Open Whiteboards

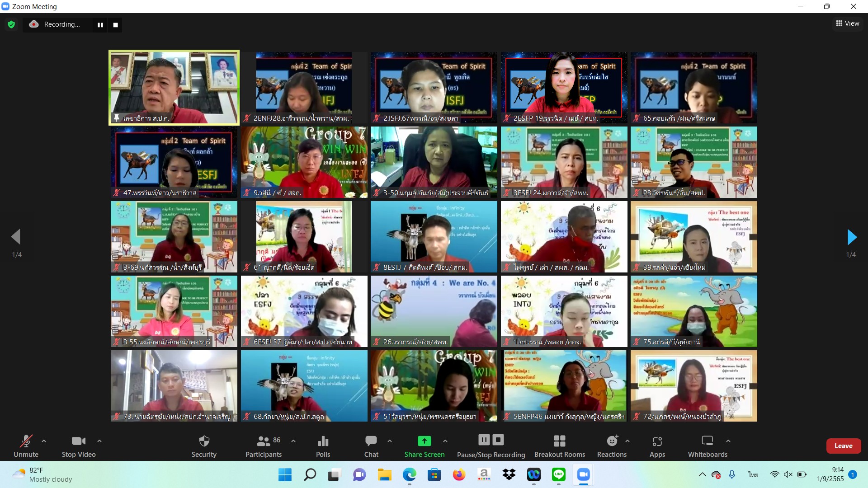[708, 446]
